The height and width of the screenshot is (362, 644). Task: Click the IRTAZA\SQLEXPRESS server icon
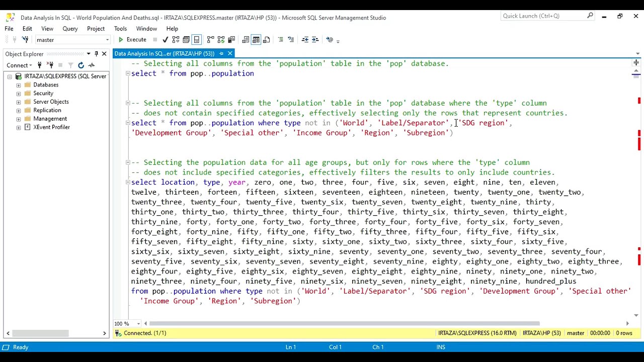click(x=19, y=76)
